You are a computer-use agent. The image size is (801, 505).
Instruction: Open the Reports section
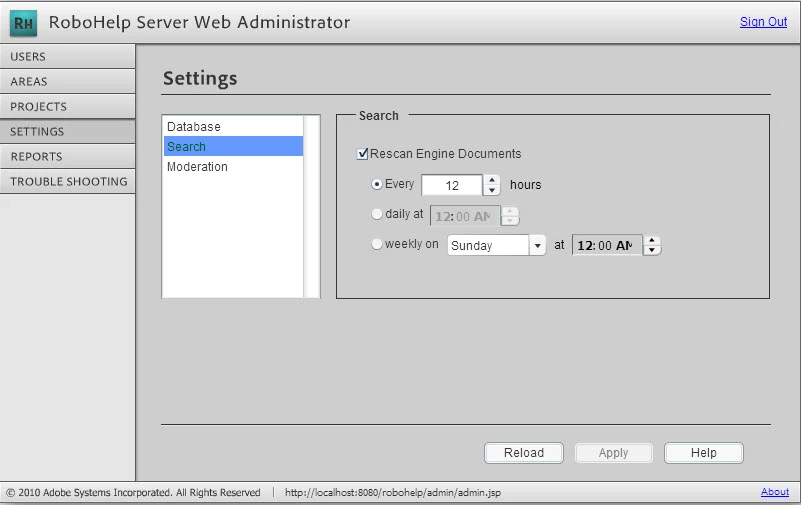(67, 156)
